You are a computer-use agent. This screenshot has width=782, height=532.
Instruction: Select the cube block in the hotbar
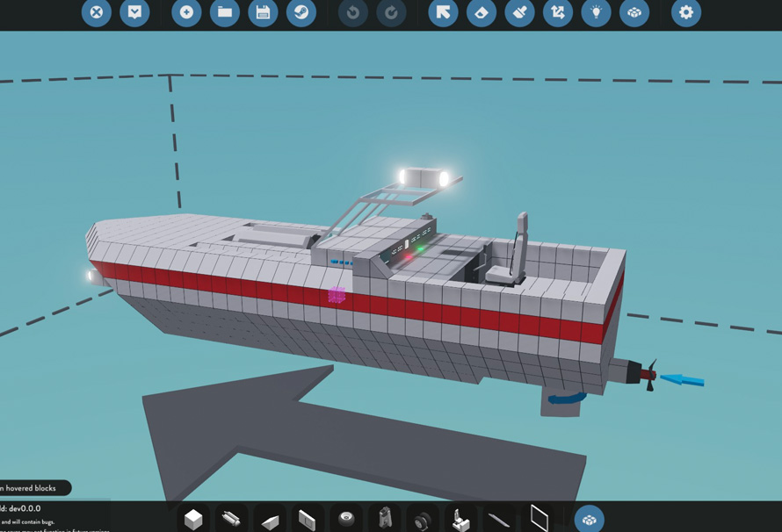(x=193, y=519)
